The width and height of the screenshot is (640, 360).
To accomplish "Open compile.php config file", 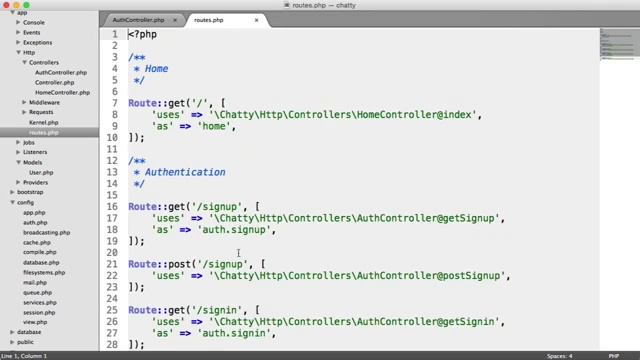I will coord(40,252).
